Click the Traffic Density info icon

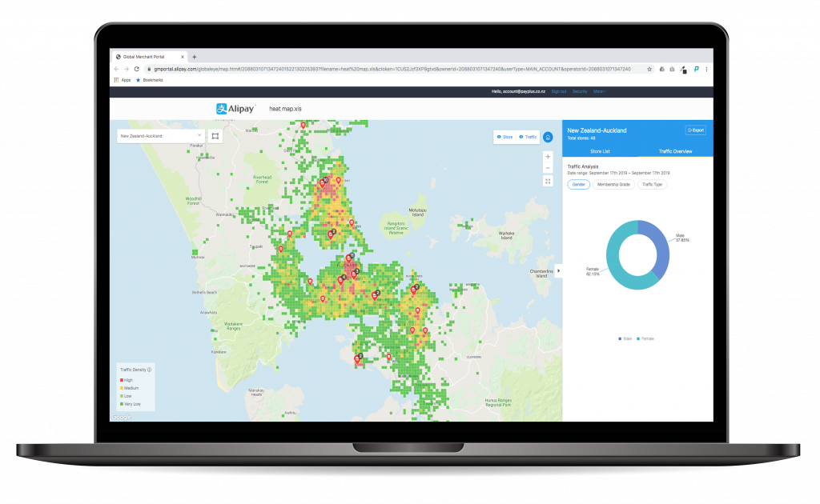pos(150,370)
